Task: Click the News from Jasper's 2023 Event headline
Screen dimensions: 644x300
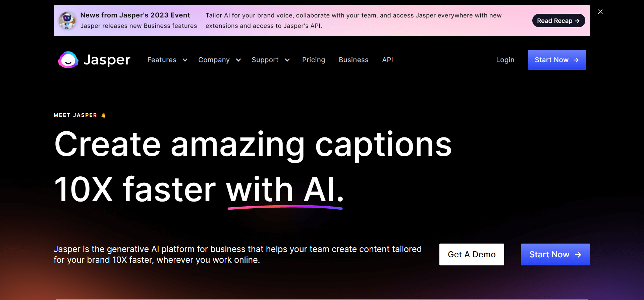Action: click(x=135, y=15)
